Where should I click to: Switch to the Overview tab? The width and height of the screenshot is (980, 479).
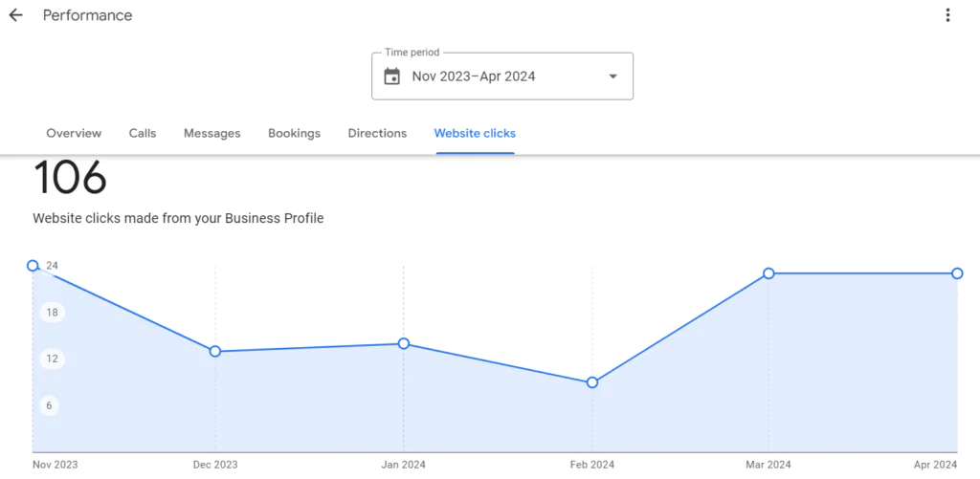[74, 134]
